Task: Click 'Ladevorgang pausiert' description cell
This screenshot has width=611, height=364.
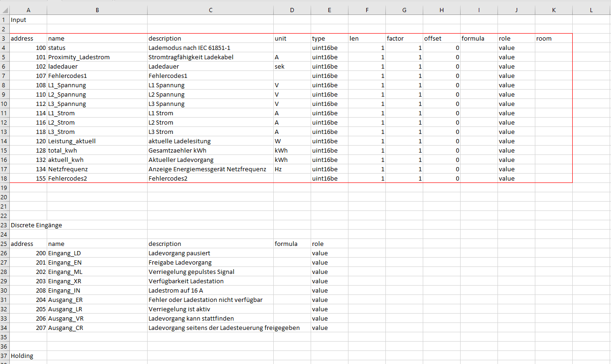Action: 211,253
